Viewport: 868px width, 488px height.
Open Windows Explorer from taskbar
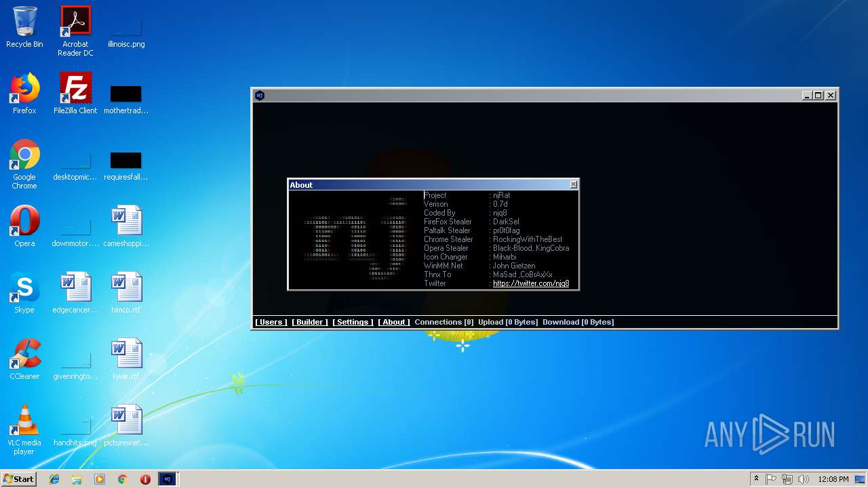[x=77, y=479]
